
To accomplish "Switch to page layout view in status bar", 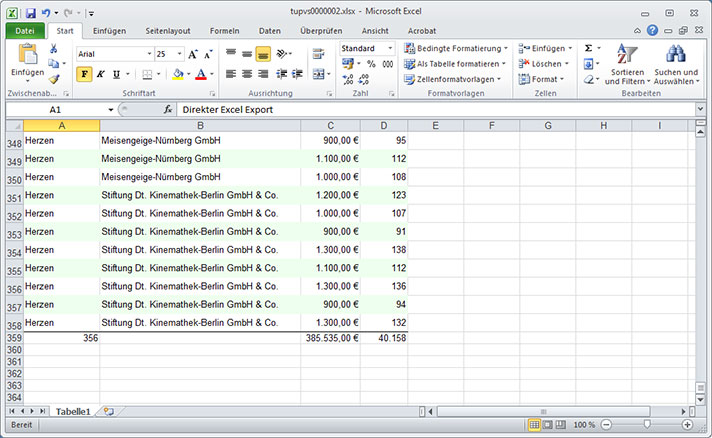I will (x=544, y=425).
